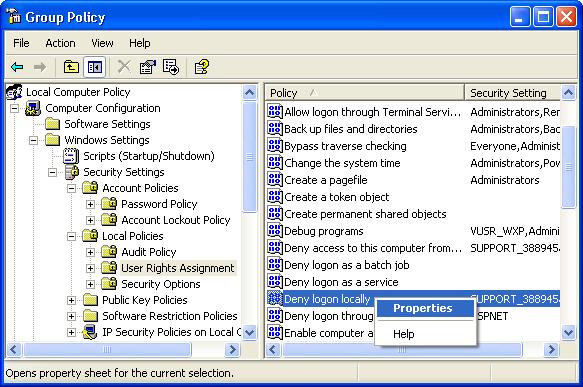The height and width of the screenshot is (387, 583).
Task: Select Deny access to this computer policy
Action: point(373,248)
